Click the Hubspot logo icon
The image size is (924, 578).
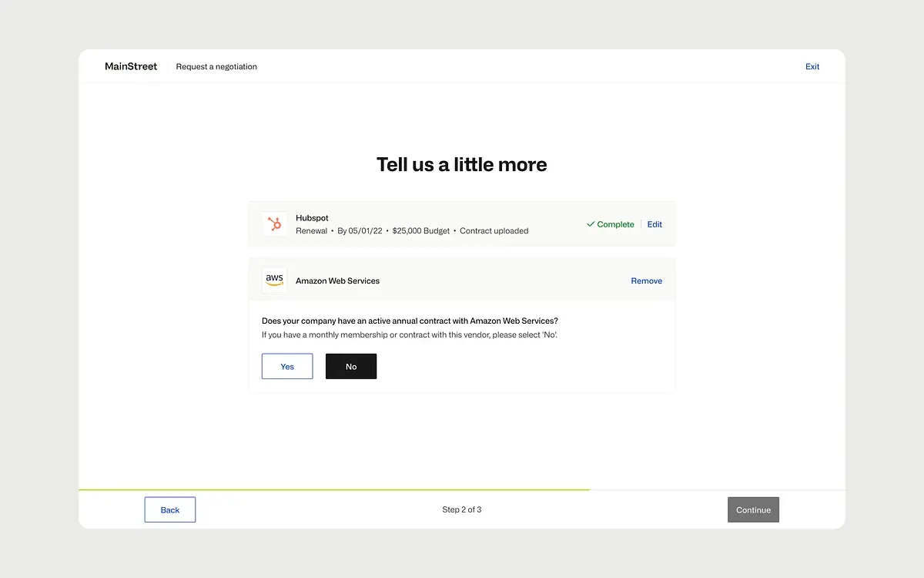point(274,223)
